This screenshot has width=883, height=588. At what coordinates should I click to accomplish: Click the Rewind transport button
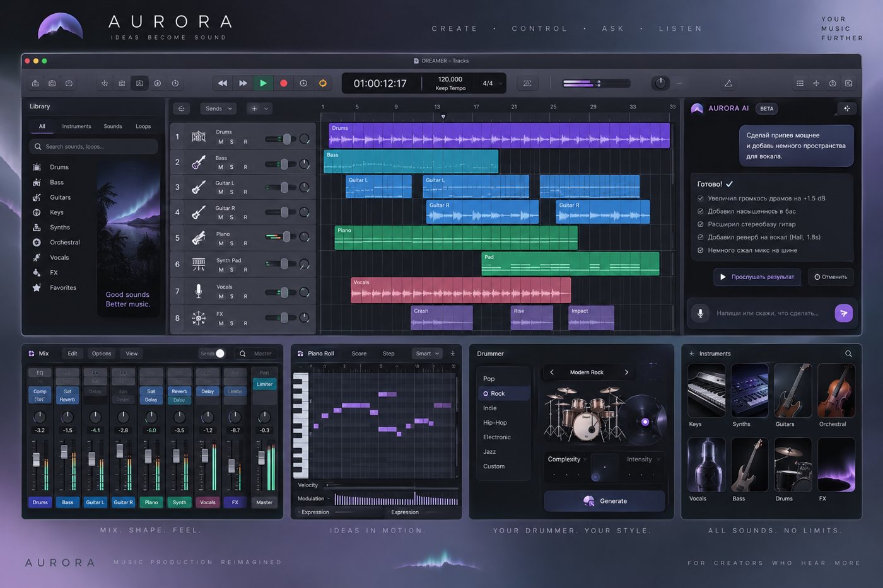coord(223,83)
